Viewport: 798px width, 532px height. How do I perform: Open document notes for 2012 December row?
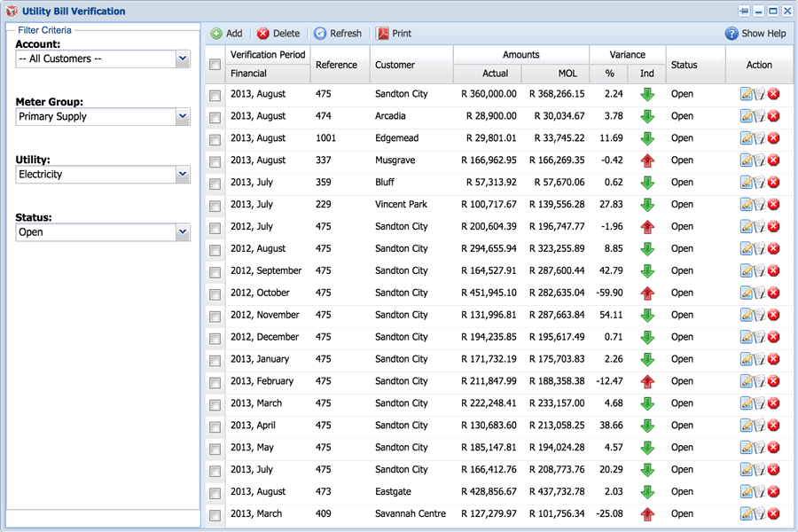pos(760,337)
